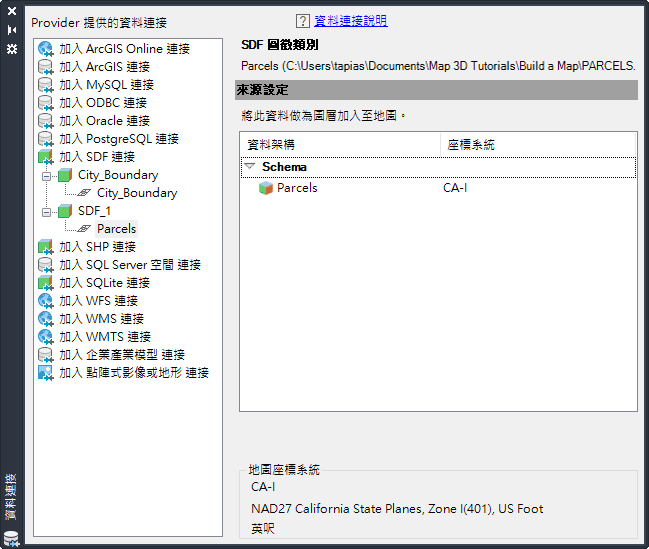Collapse the SDF_1 connection node

tap(46, 212)
